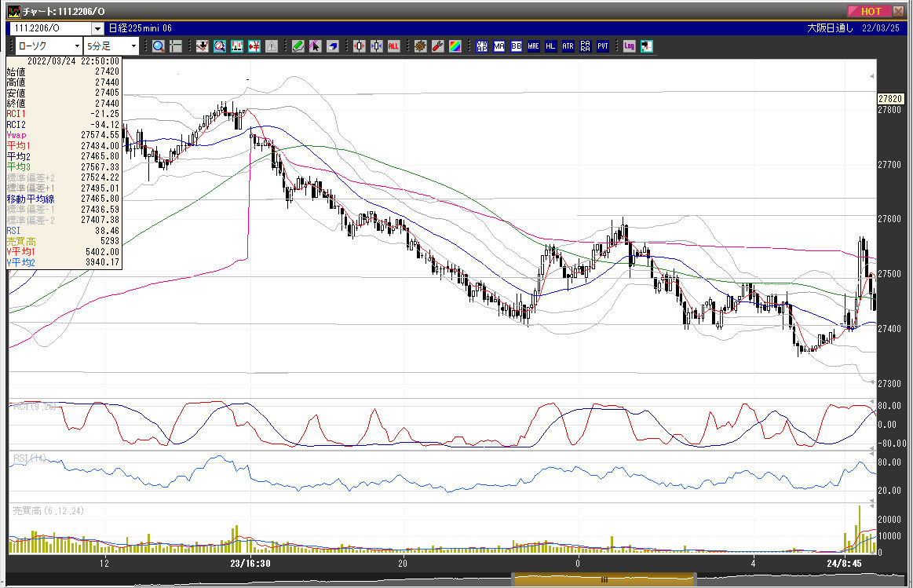This screenshot has height=588, width=913.
Task: Click the 始値 open price row
Action: pos(64,71)
